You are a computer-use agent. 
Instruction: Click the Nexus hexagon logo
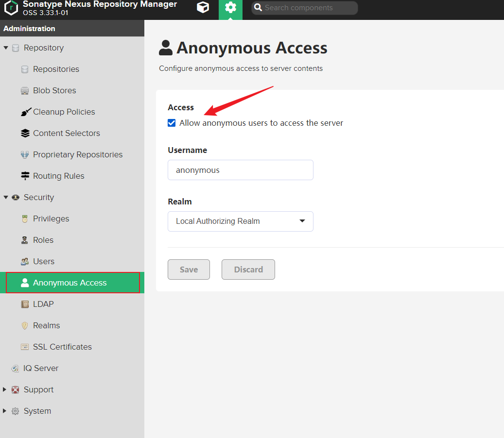[x=11, y=8]
